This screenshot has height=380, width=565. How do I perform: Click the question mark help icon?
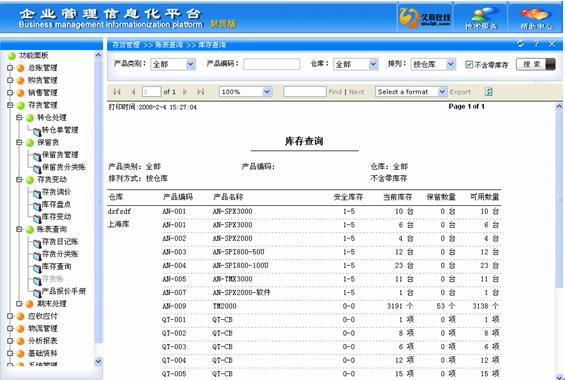click(536, 44)
